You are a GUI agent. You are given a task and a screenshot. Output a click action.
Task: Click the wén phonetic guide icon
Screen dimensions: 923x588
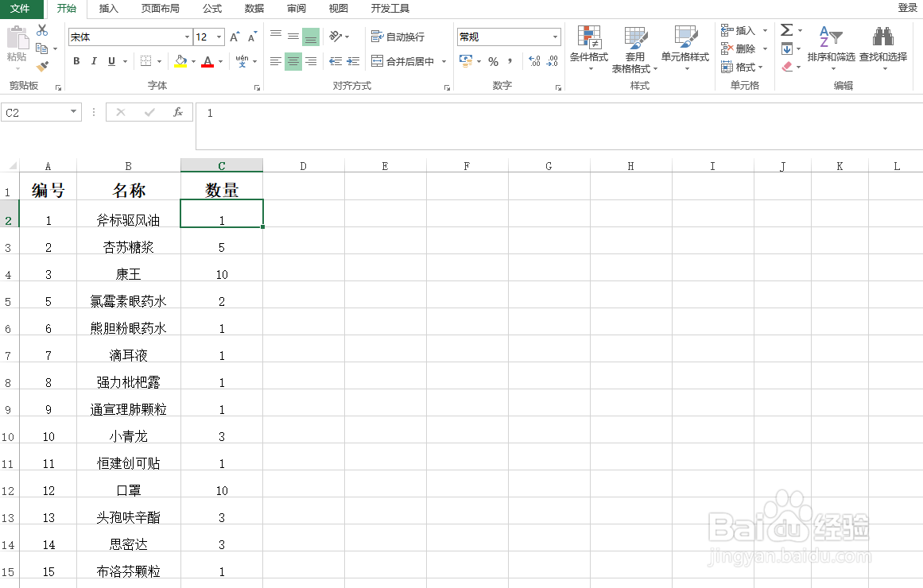point(242,60)
